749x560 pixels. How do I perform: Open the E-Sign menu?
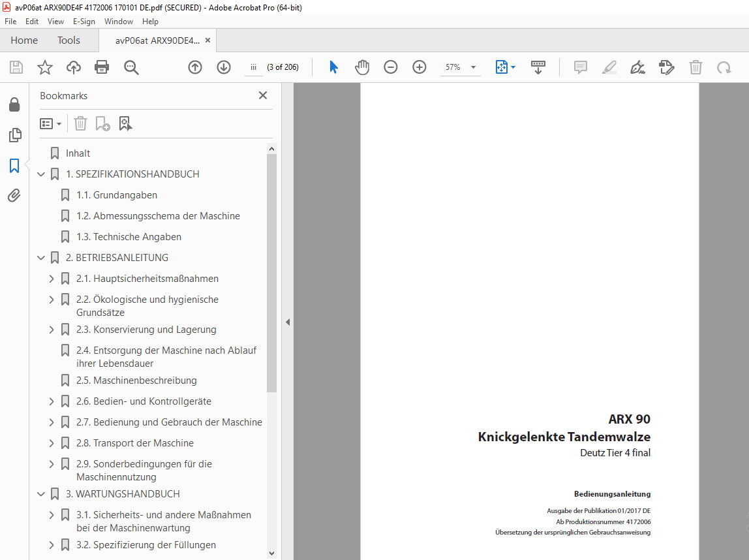tap(84, 22)
